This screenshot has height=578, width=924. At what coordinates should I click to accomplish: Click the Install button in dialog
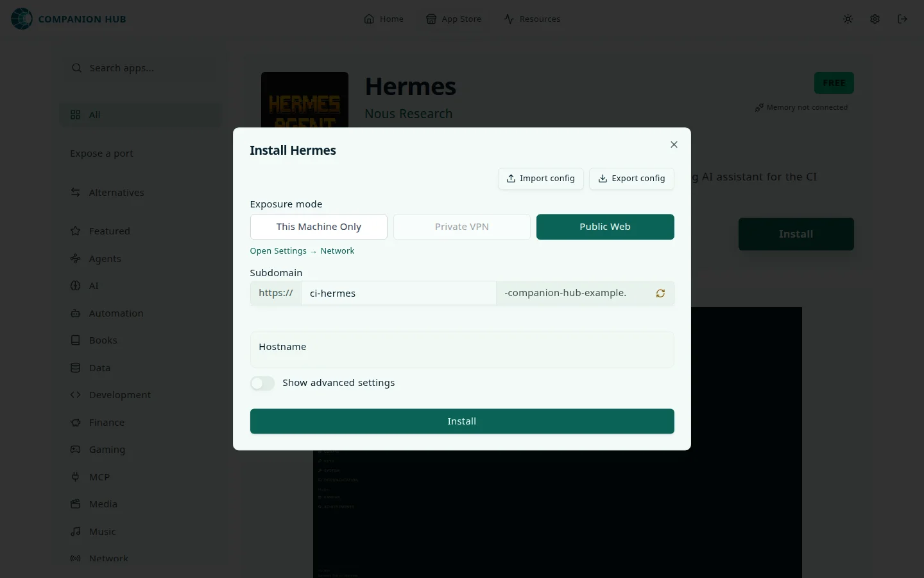point(462,421)
